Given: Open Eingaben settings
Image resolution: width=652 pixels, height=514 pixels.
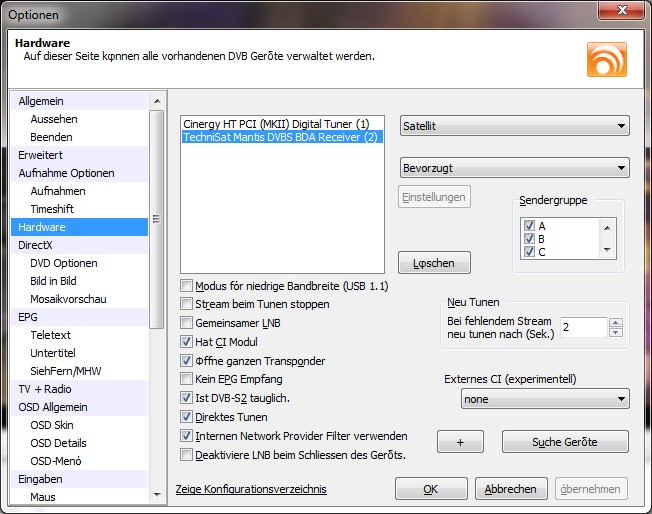Looking at the screenshot, I should tap(79, 479).
